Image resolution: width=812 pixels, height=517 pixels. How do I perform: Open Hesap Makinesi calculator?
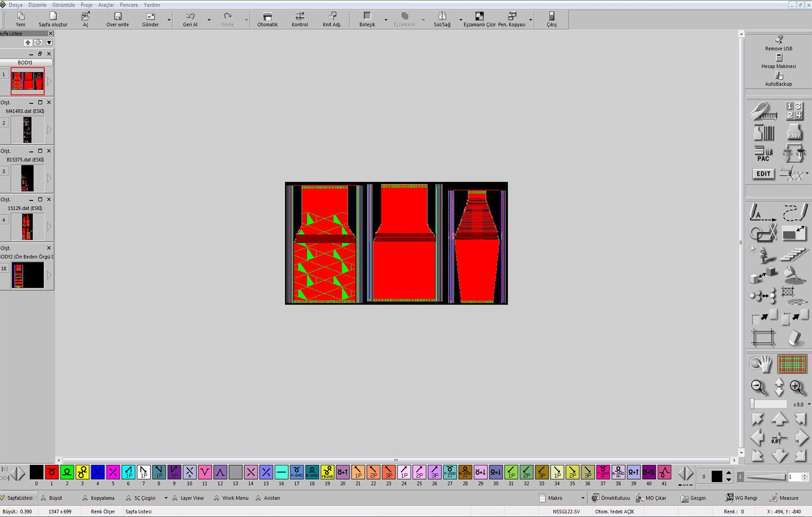(x=778, y=61)
